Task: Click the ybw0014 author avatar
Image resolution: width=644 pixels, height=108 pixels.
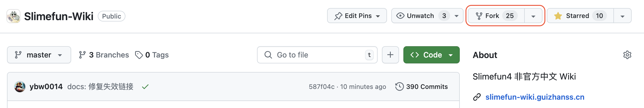Action: pos(20,87)
